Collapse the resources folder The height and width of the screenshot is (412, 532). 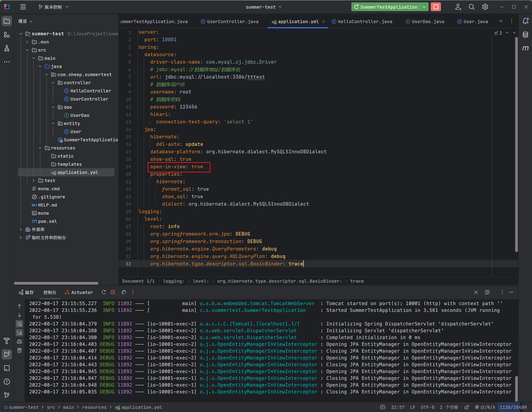tap(40, 148)
